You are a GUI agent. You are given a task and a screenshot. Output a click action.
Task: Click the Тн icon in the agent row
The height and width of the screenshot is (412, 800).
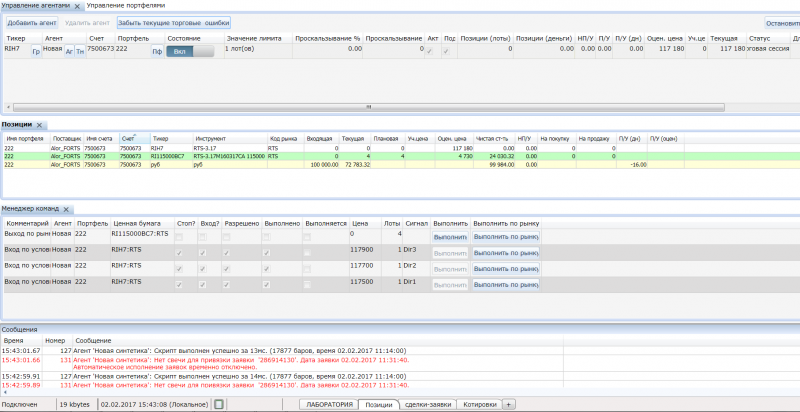click(80, 50)
